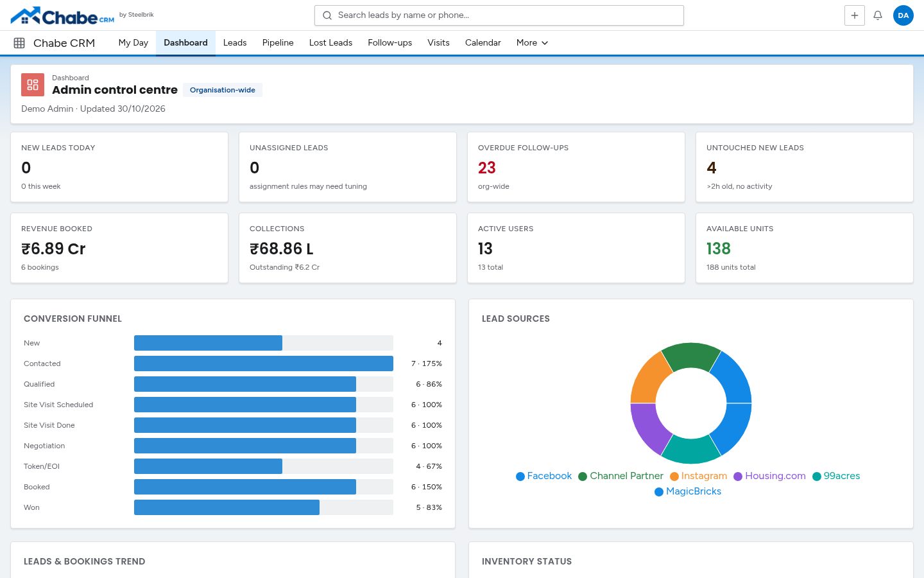Open the notifications bell
This screenshot has width=924, height=578.
click(x=878, y=15)
